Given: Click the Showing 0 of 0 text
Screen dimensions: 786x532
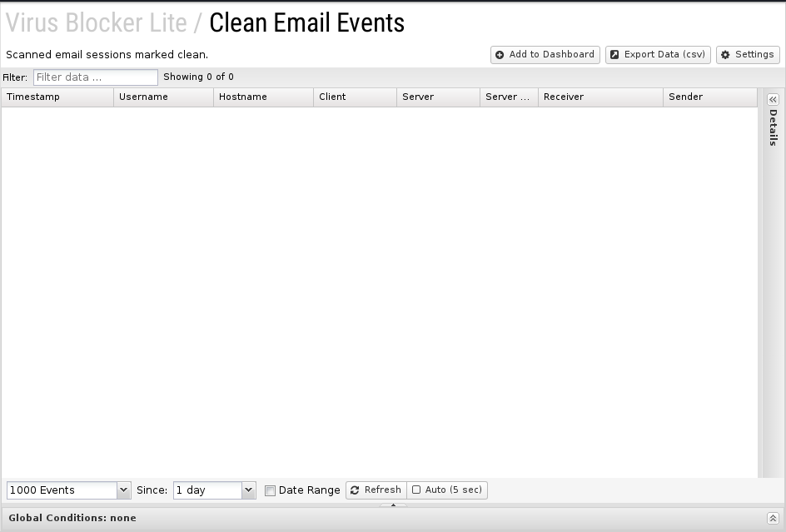Looking at the screenshot, I should (198, 77).
